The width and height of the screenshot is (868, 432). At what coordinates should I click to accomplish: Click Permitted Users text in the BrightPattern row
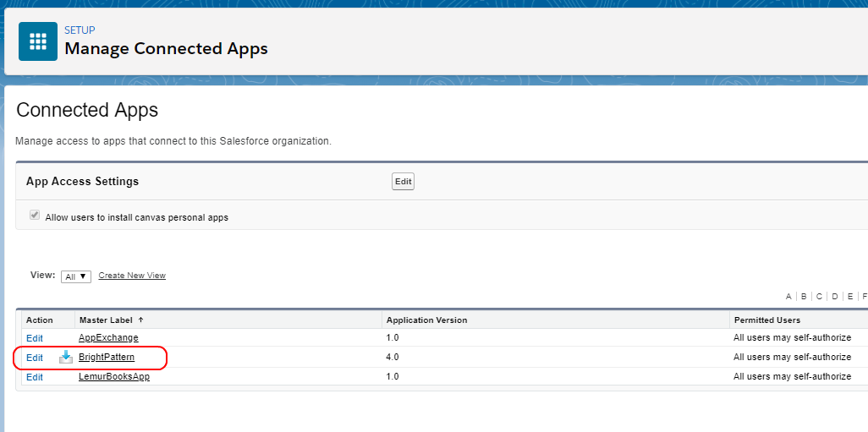[x=792, y=358]
